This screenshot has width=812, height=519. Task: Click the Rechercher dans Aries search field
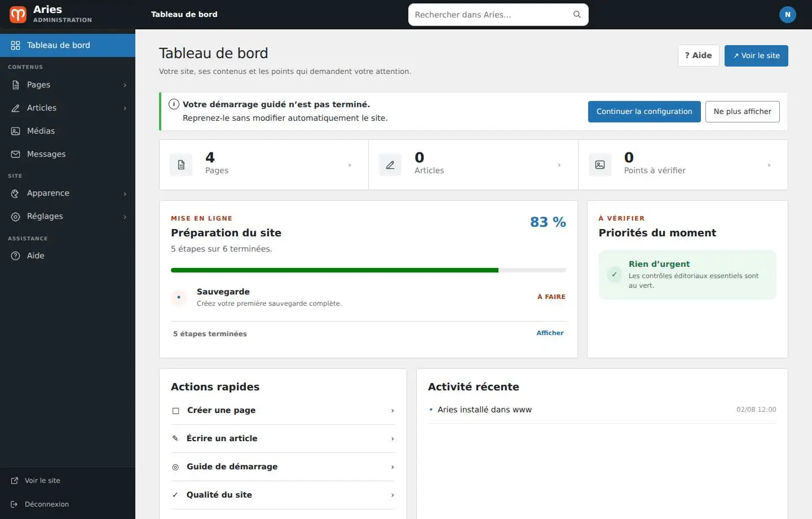[x=498, y=15]
